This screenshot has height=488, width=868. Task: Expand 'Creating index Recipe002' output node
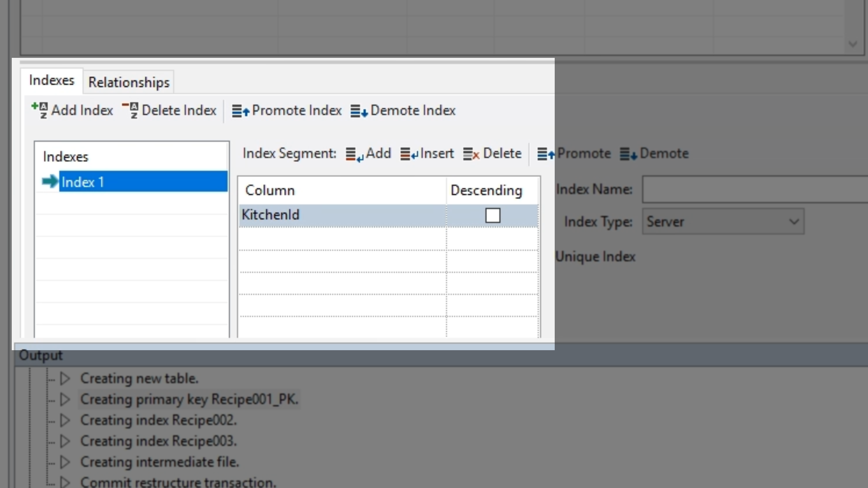[x=65, y=420]
